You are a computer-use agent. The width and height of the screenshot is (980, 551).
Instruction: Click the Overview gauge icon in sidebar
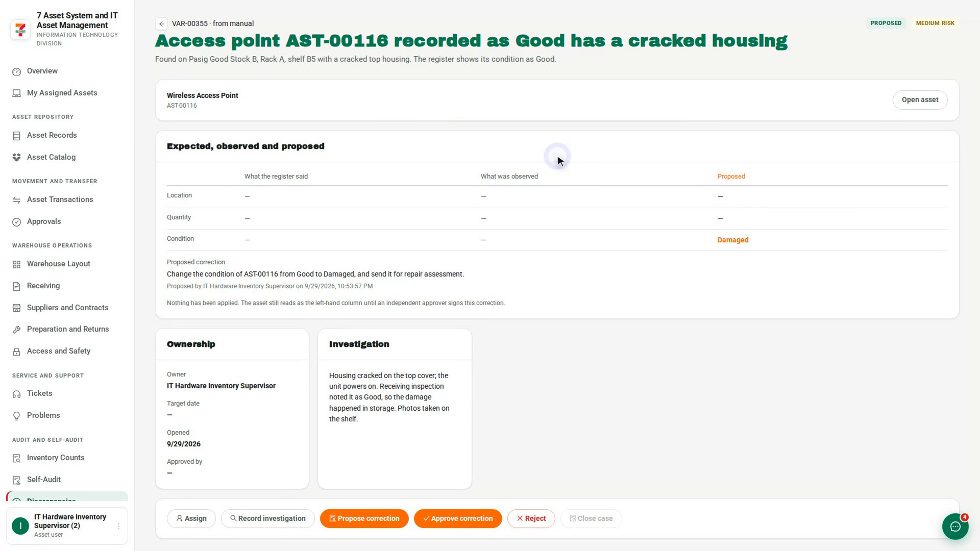(x=16, y=71)
